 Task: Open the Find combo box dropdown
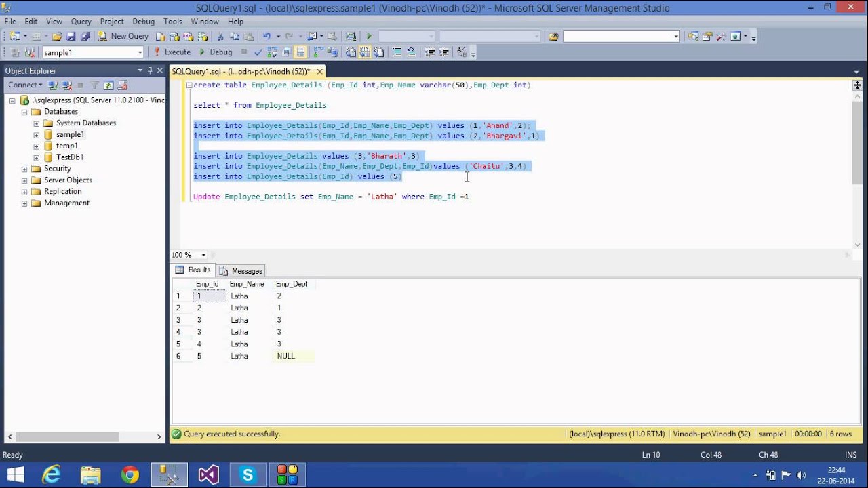676,37
